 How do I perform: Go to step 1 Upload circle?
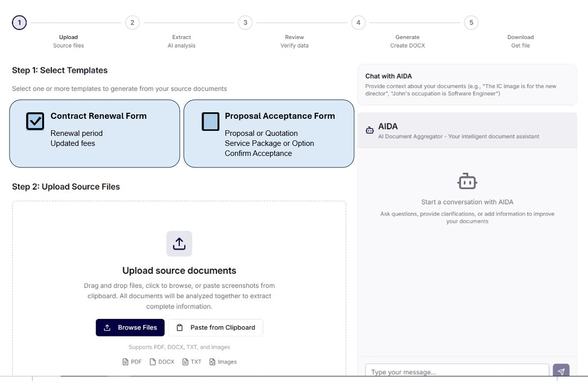click(x=19, y=23)
